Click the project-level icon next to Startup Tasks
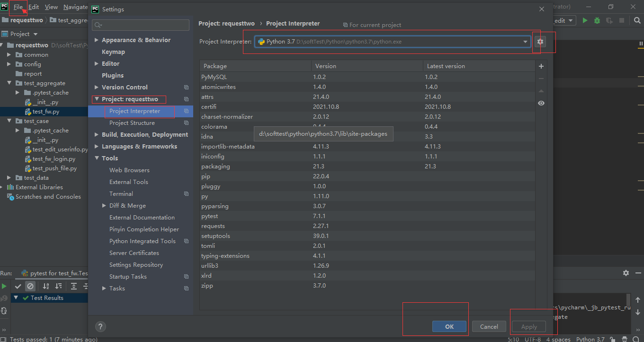644x342 pixels. 186,277
